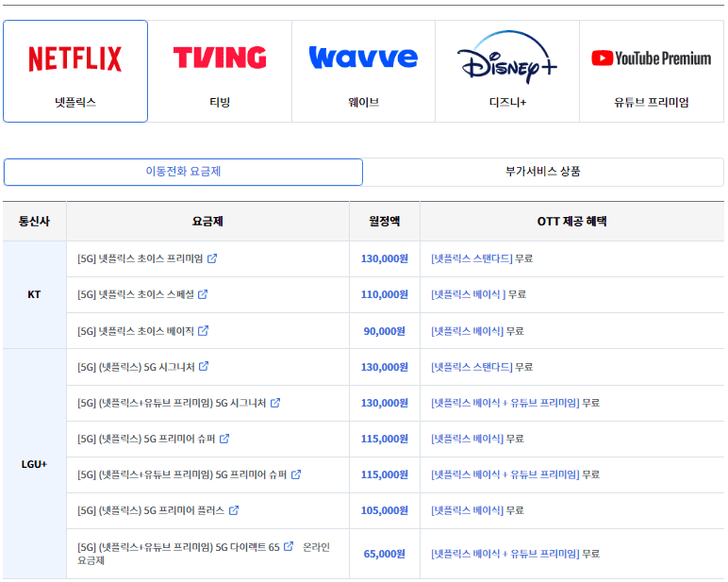Click the YouTube Premium logo image

(652, 58)
